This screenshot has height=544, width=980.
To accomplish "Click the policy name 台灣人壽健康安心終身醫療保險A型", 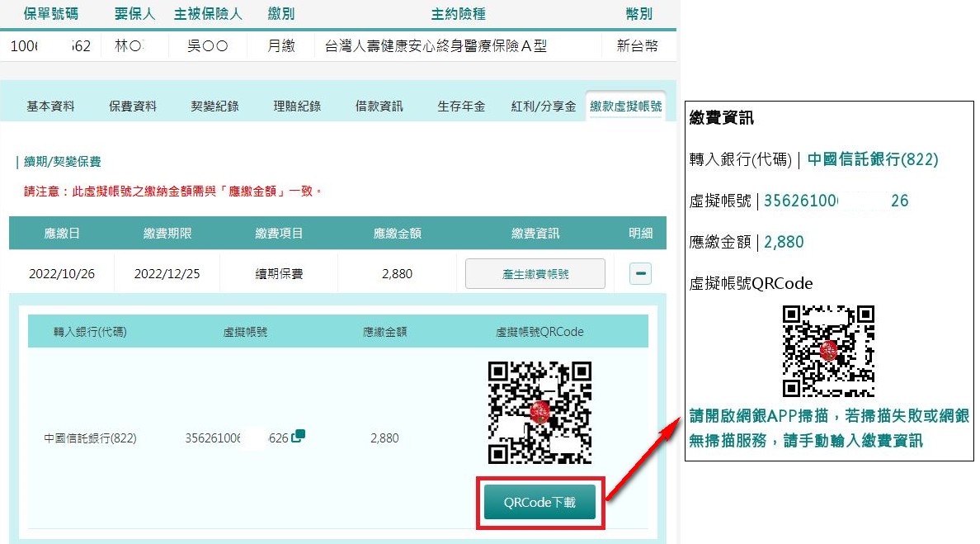I will (436, 45).
